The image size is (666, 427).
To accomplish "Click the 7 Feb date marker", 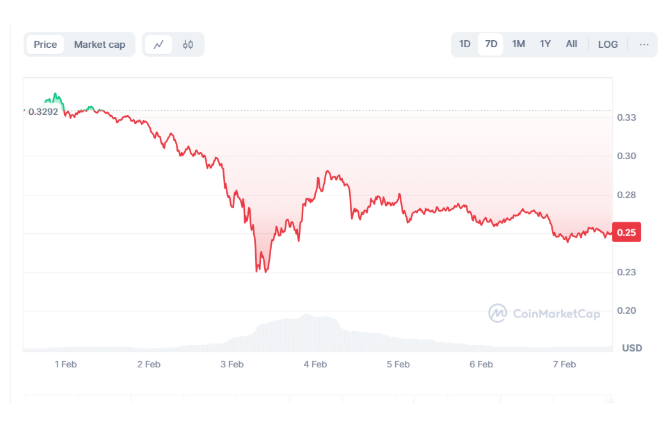I will (x=564, y=365).
